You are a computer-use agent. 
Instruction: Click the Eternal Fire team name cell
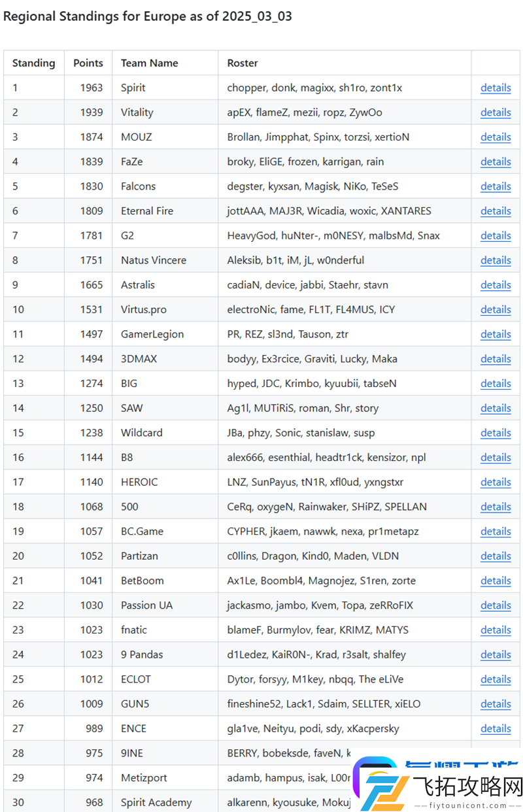click(165, 211)
